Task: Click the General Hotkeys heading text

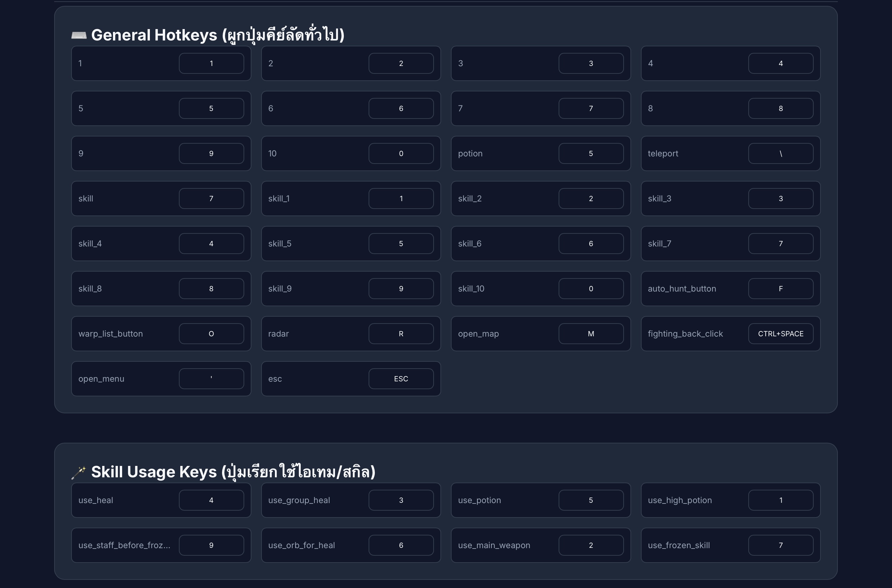Action: click(x=217, y=35)
